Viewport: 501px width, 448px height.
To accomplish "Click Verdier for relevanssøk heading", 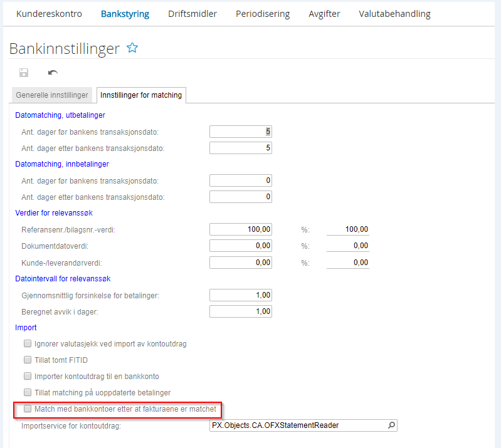I will tap(54, 213).
